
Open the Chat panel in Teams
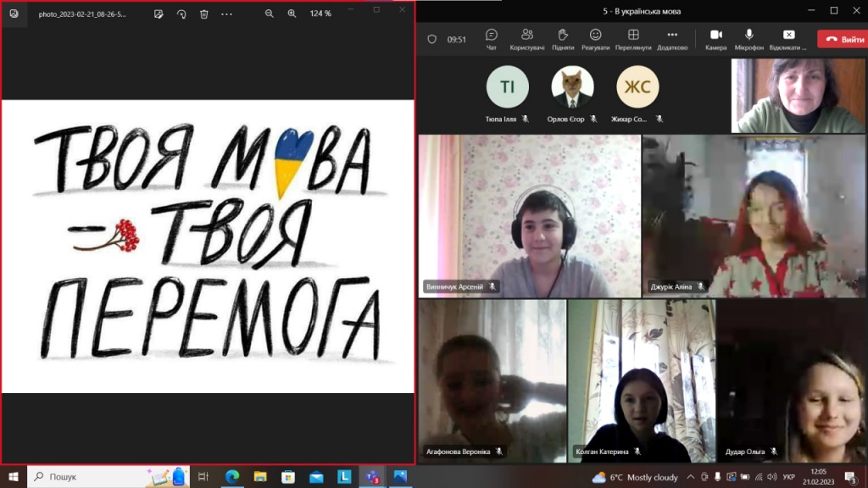coord(492,38)
